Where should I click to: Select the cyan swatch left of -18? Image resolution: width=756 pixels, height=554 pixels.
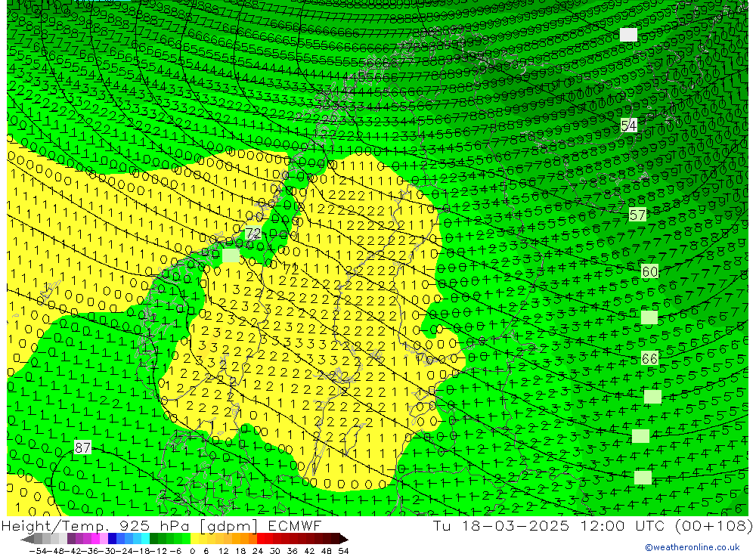pos(145,538)
